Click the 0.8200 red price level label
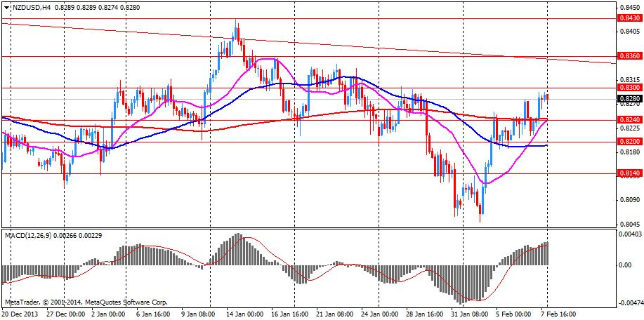 point(628,142)
